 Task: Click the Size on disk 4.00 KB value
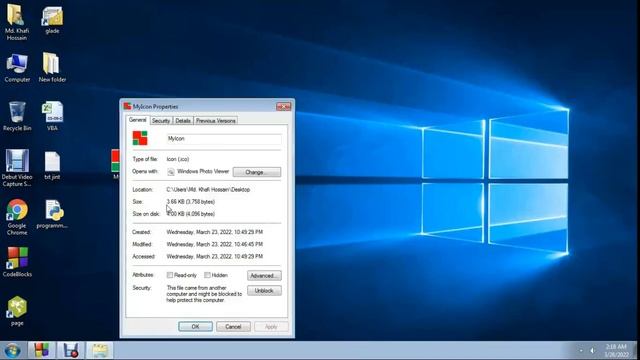(x=191, y=214)
